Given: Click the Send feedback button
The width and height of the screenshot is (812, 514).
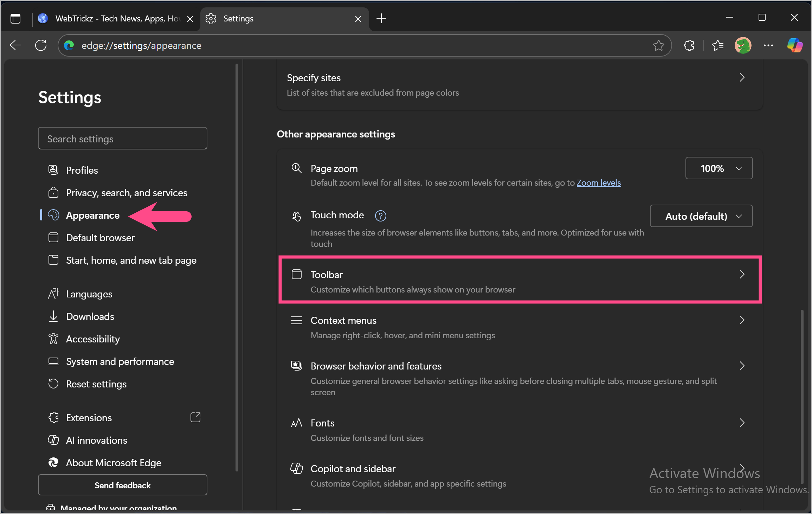Looking at the screenshot, I should (122, 485).
